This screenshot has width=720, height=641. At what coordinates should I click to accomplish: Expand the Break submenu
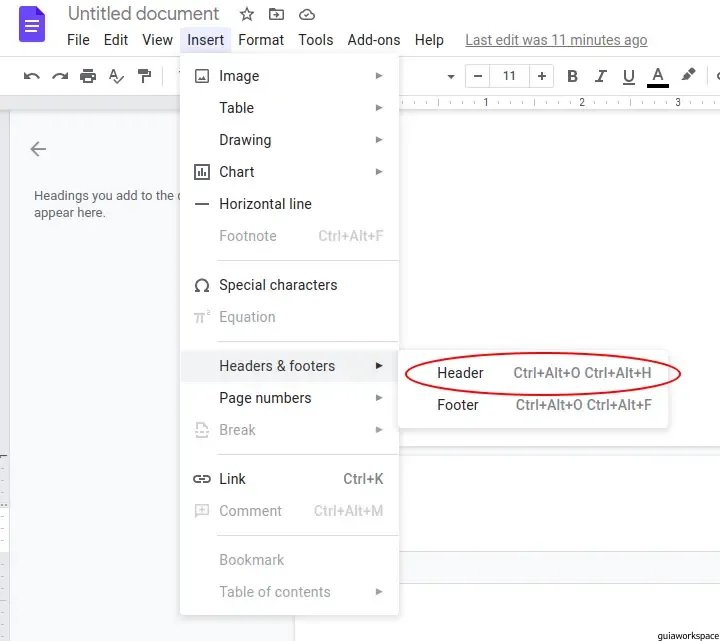click(x=289, y=430)
